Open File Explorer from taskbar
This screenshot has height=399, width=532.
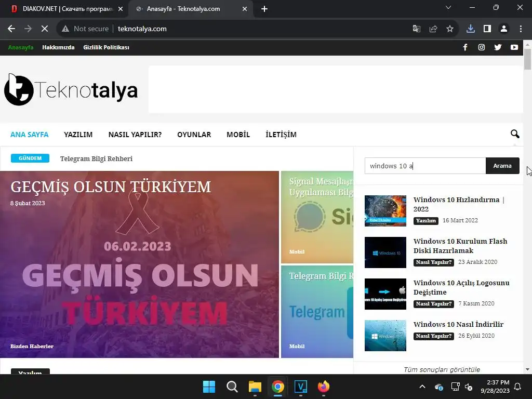[255, 387]
